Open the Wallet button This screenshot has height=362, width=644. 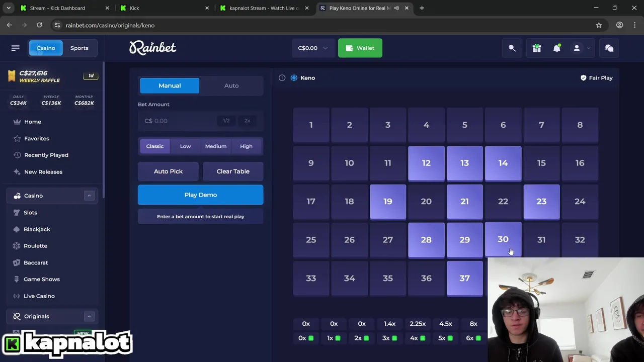pos(360,48)
